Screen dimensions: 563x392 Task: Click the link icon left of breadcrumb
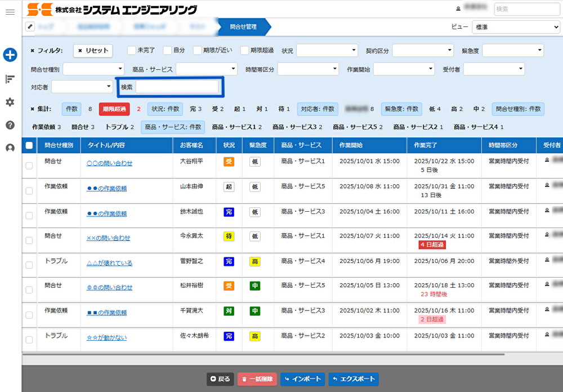[30, 26]
